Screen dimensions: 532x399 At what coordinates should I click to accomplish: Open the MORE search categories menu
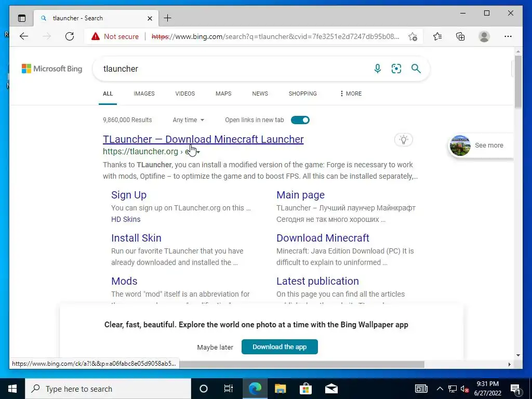click(351, 94)
